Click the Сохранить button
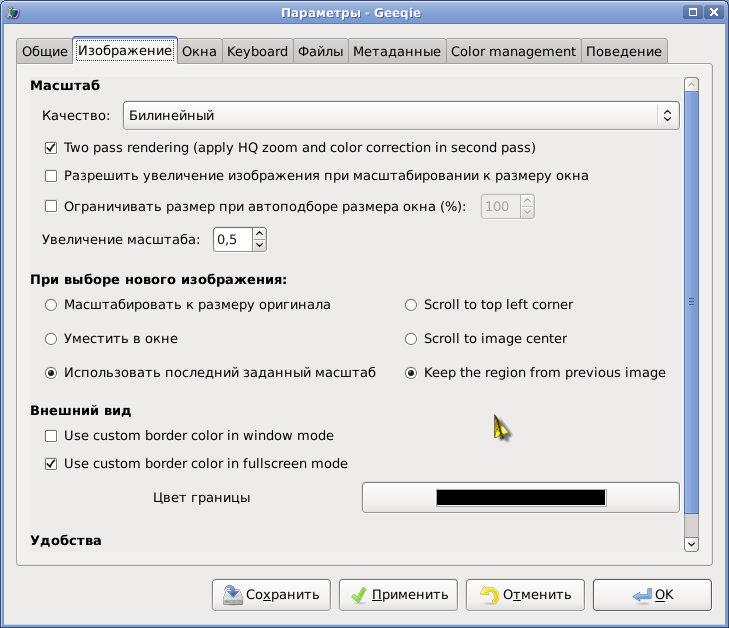Image resolution: width=729 pixels, height=628 pixels. tap(271, 595)
